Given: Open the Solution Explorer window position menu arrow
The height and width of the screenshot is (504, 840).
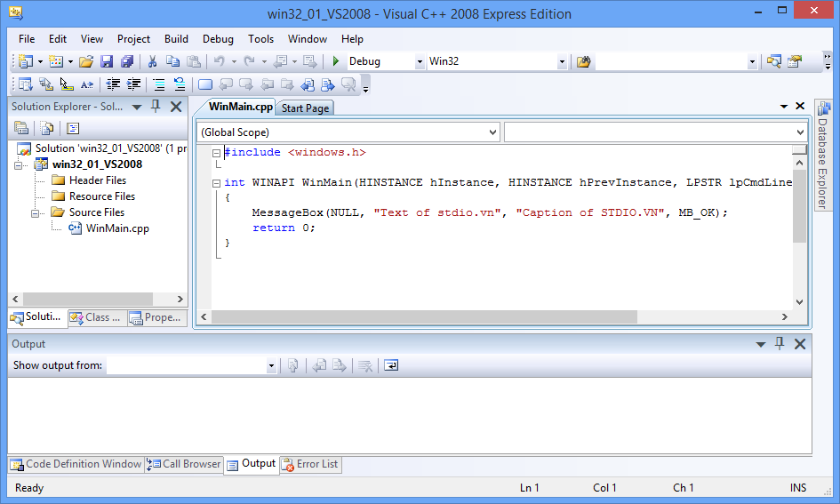Looking at the screenshot, I should (x=137, y=107).
